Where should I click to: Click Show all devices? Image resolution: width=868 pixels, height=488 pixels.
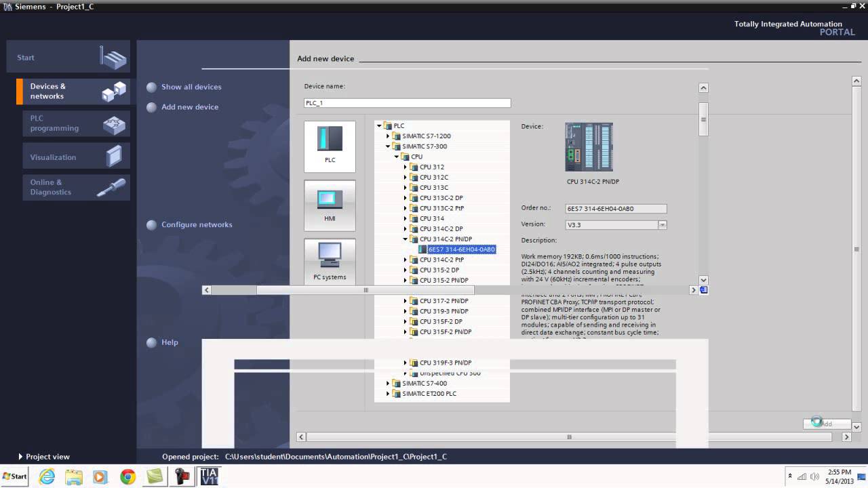pos(184,87)
